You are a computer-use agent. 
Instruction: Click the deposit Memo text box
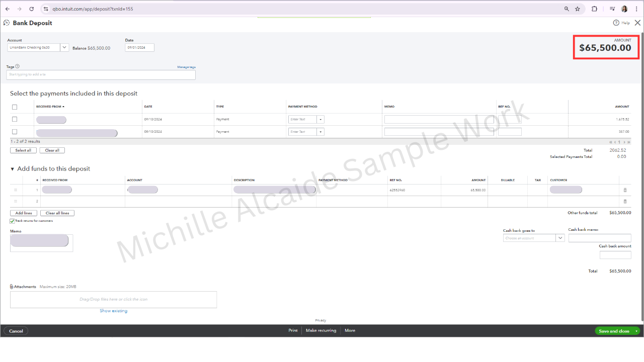point(41,243)
